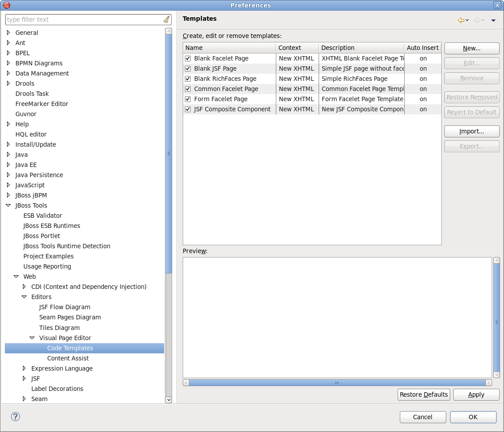
Task: Uncheck the Blank Facelet Page template
Action: click(x=188, y=58)
